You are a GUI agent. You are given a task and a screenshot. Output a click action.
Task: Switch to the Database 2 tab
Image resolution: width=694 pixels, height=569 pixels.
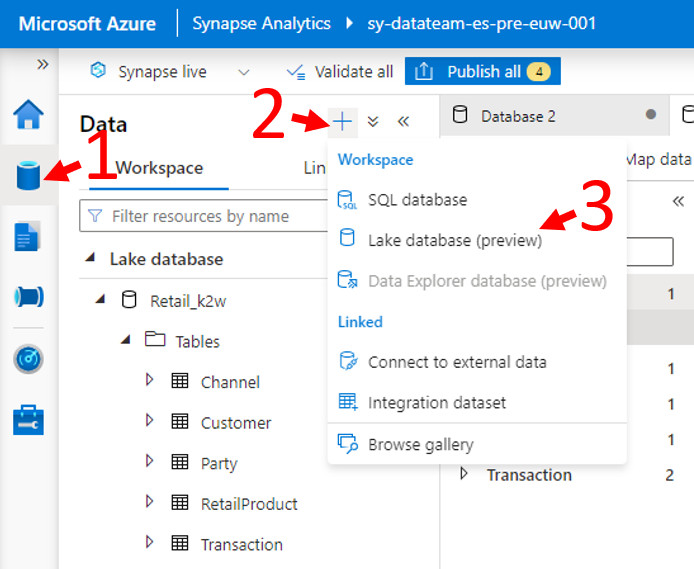coord(554,116)
